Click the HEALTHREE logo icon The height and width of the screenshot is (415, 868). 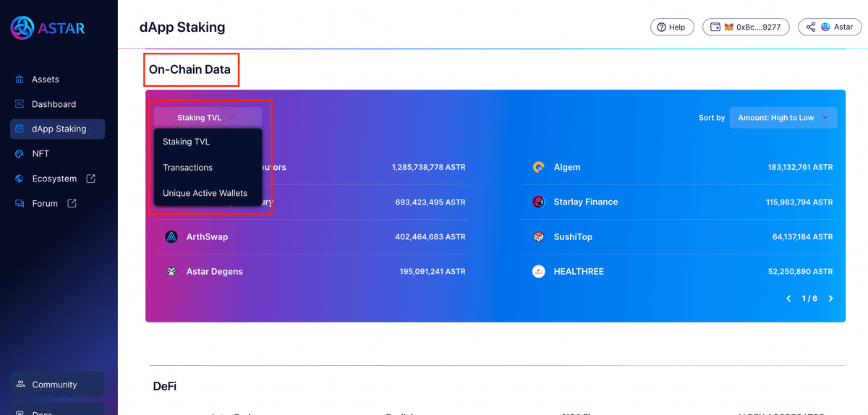538,272
